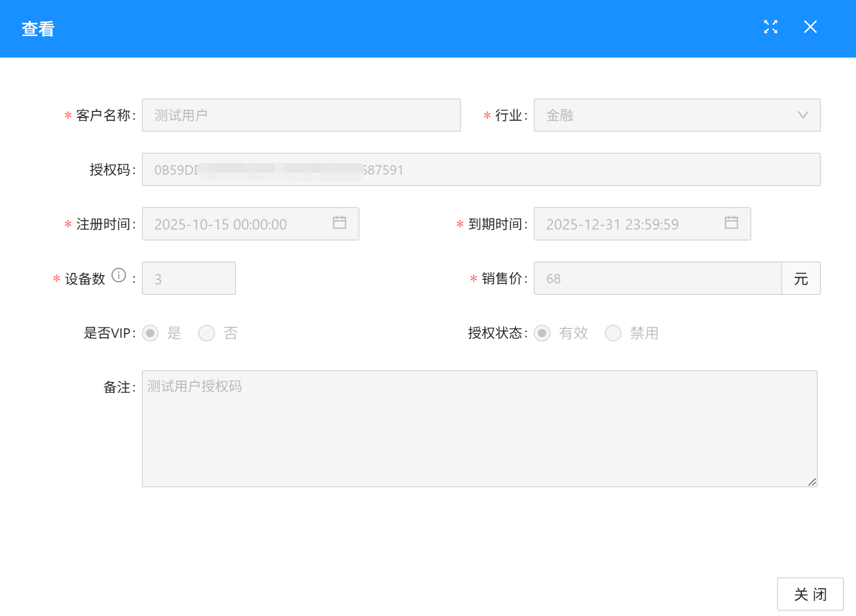This screenshot has width=856, height=616.
Task: Click the 客户名称 input field
Action: [301, 115]
